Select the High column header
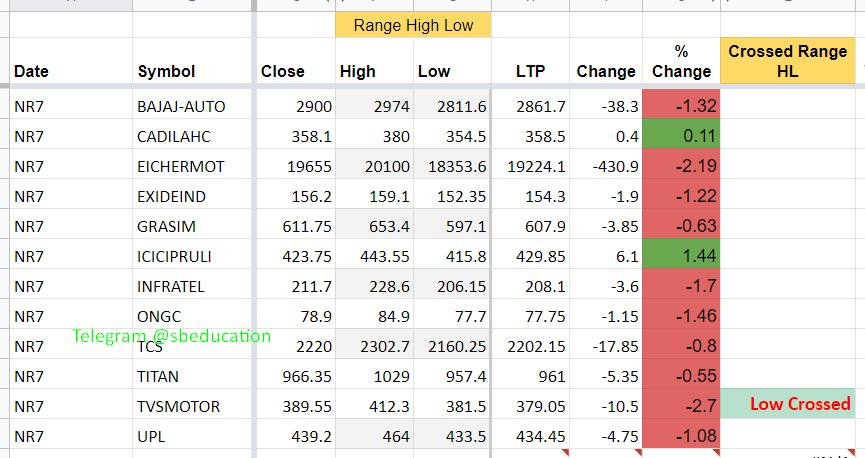 (x=375, y=61)
